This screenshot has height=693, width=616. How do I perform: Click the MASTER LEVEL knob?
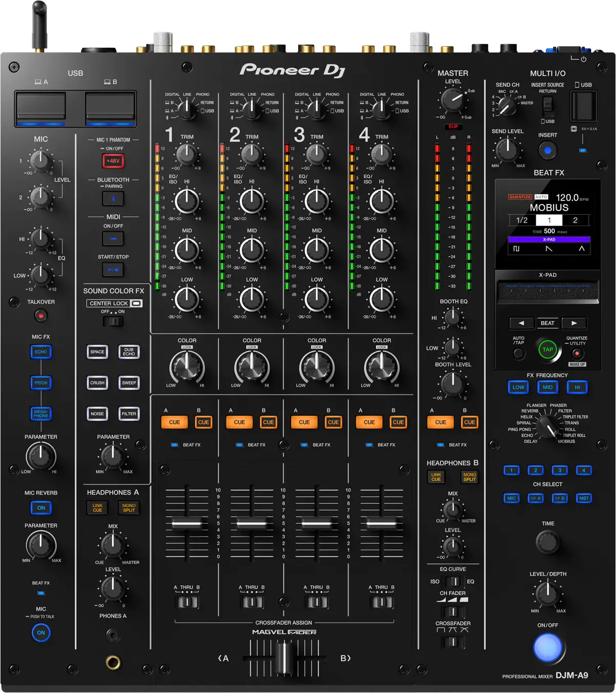coord(453,99)
